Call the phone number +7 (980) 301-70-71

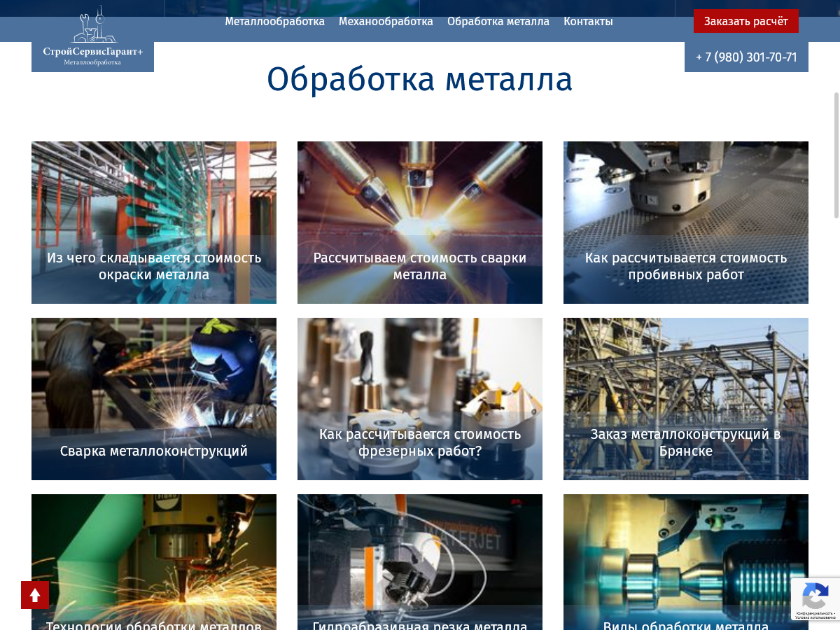click(746, 57)
